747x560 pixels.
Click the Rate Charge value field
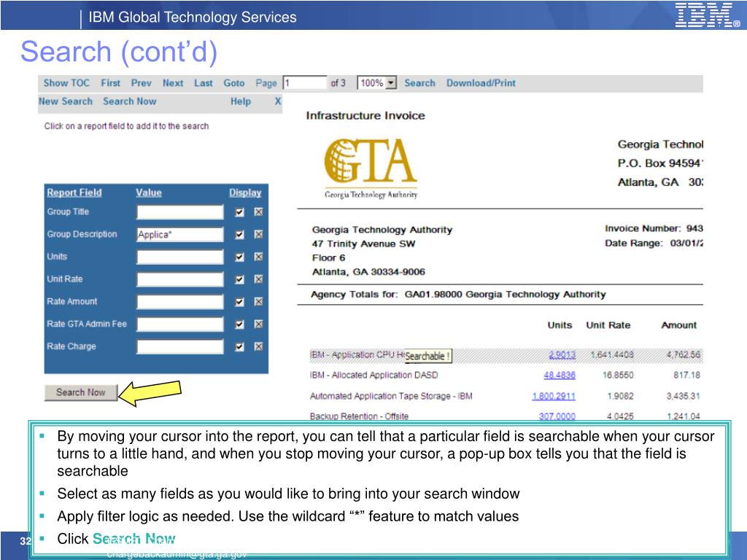(180, 346)
